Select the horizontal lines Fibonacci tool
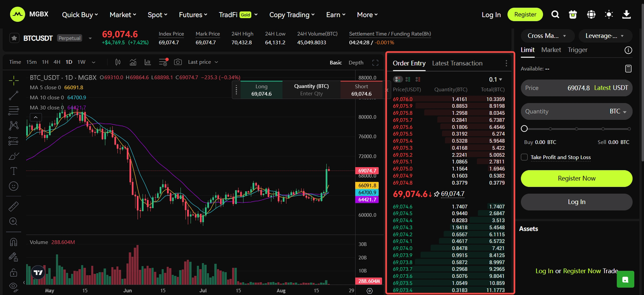Image resolution: width=644 pixels, height=295 pixels. 14,110
